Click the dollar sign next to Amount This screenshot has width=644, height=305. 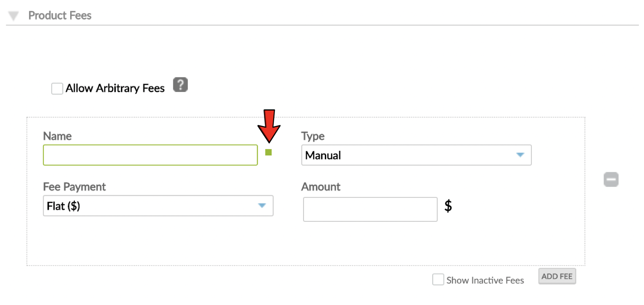448,206
